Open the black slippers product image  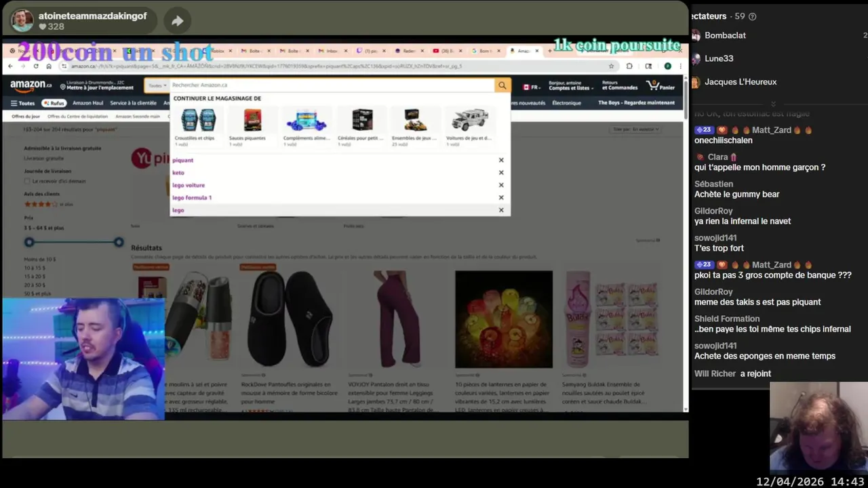[290, 319]
